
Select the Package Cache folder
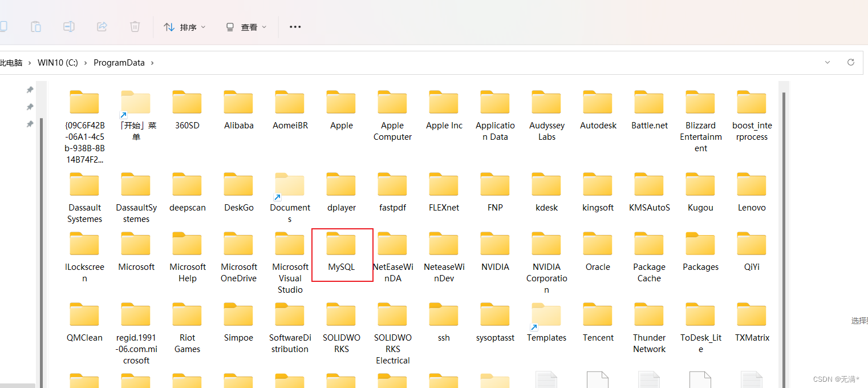click(x=649, y=257)
